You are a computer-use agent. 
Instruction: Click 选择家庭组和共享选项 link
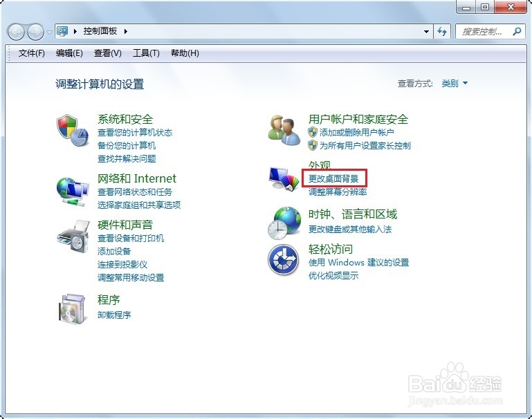click(139, 205)
